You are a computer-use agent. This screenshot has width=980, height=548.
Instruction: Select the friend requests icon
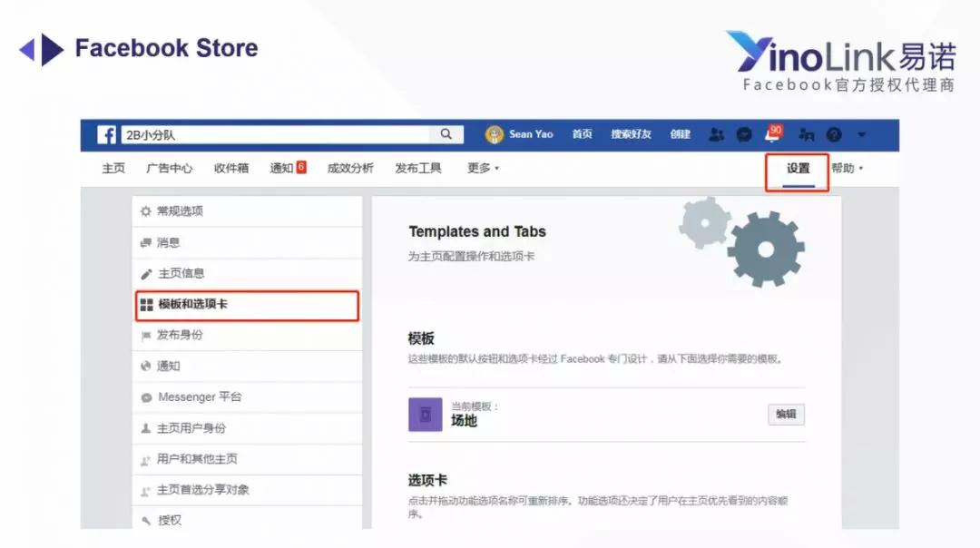[x=716, y=134]
